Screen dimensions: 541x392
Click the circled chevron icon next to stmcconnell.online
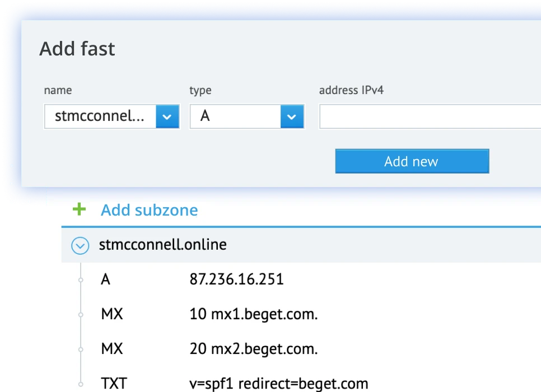tap(80, 245)
